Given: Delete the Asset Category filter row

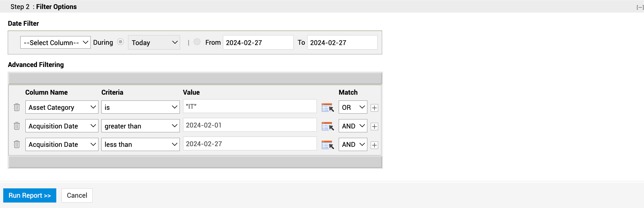Looking at the screenshot, I should [x=17, y=107].
